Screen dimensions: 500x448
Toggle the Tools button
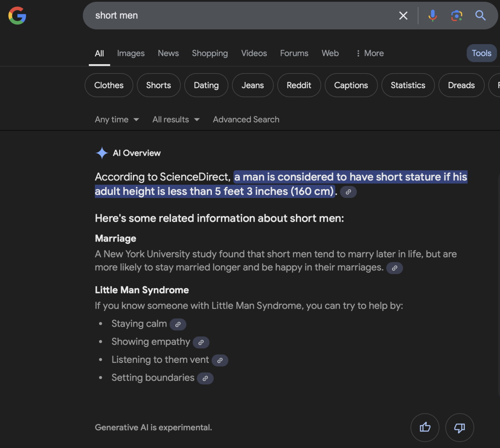482,53
